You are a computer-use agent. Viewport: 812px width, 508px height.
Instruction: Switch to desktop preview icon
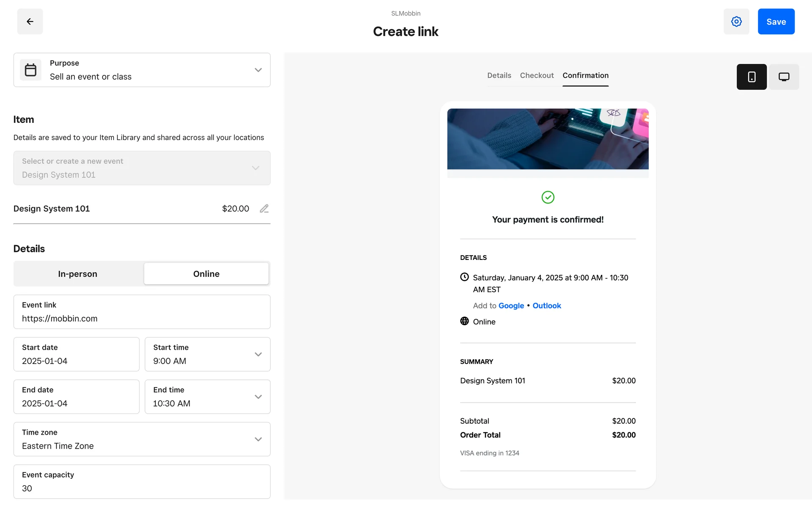784,77
